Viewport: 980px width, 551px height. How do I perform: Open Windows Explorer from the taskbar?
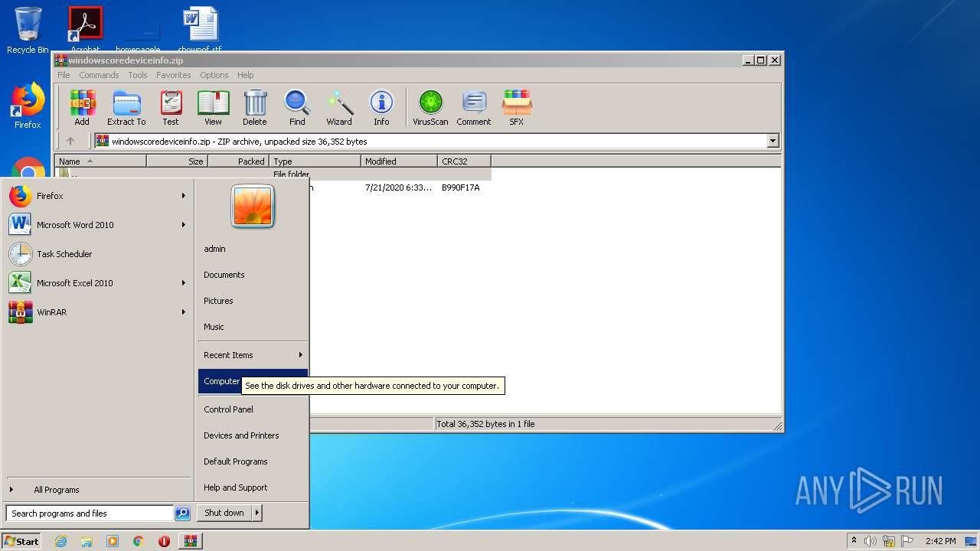pos(87,541)
